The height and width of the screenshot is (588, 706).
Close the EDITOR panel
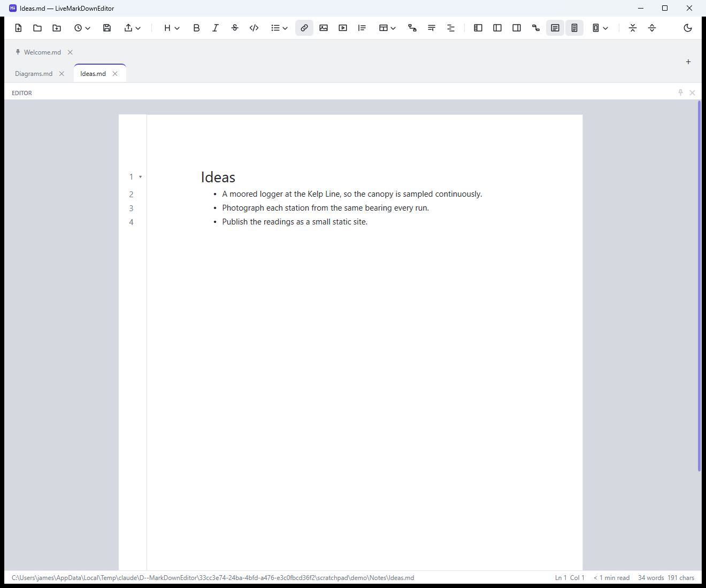692,92
